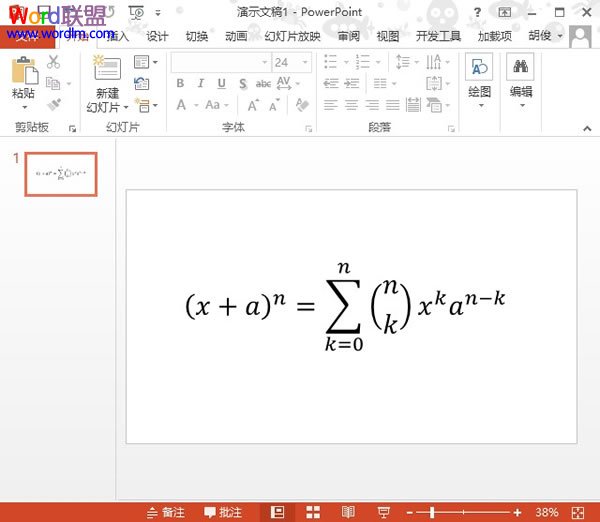The height and width of the screenshot is (522, 600).
Task: Click the Reset slide icon
Action: point(142,83)
